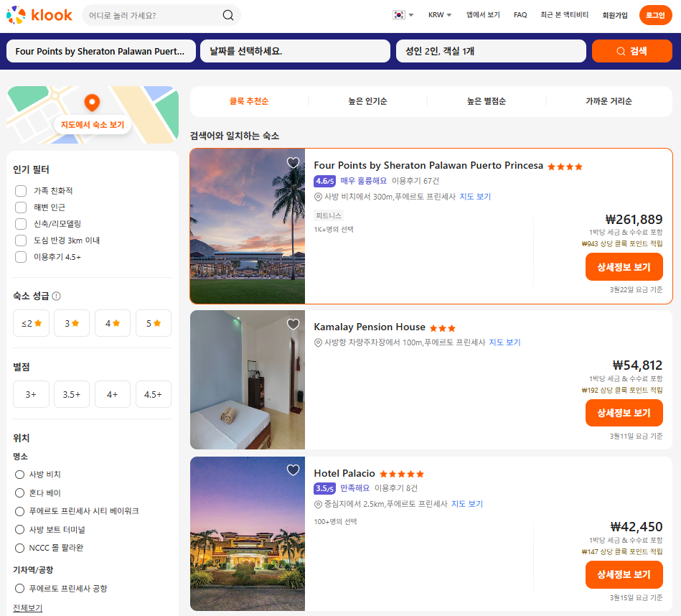Select 사방 보트 터미널 radio
Screen dimensions: 681x616
point(19,530)
